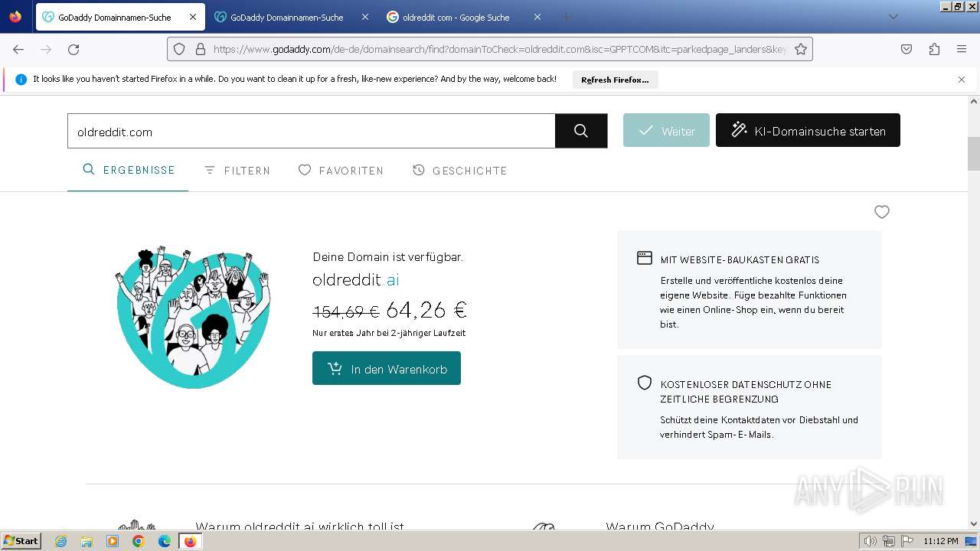Click the browser URL address bar
The height and width of the screenshot is (551, 980).
(499, 49)
